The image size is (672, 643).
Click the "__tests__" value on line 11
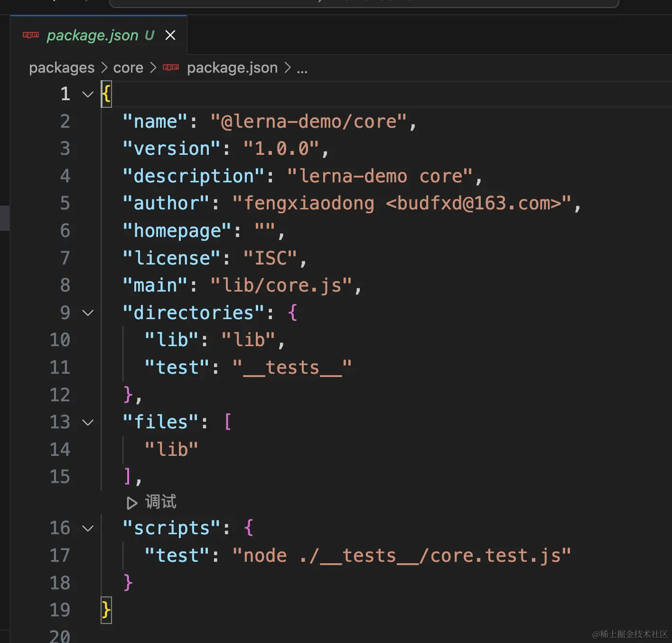click(292, 368)
